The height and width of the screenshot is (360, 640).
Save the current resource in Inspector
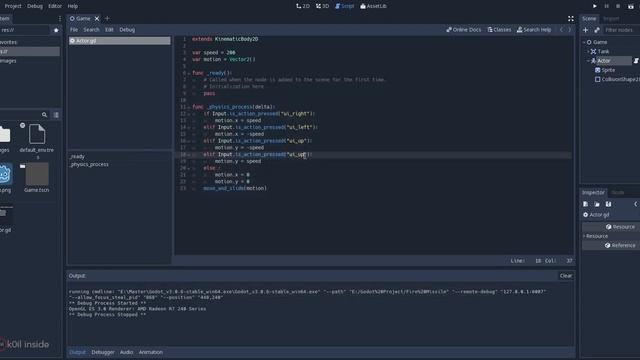pyautogui.click(x=608, y=204)
